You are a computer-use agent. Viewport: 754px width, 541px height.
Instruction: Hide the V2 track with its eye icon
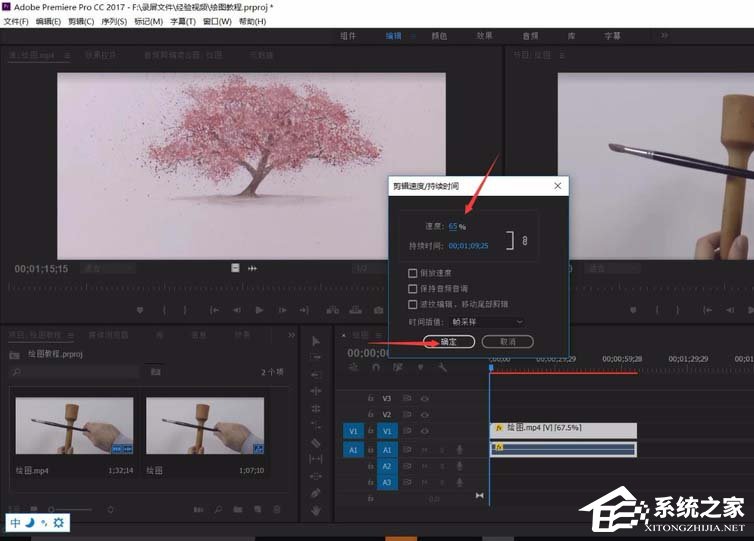click(425, 415)
